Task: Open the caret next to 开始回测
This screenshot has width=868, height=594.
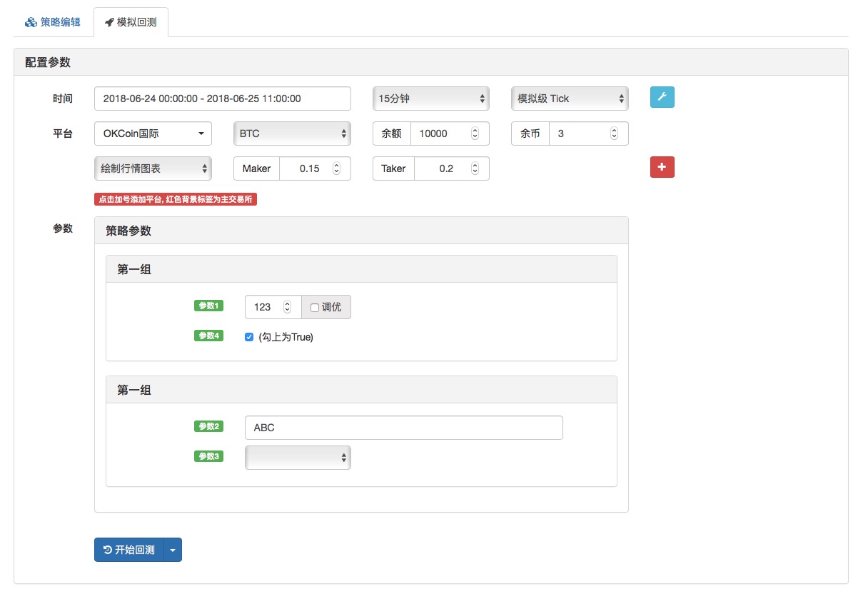Action: coord(173,550)
